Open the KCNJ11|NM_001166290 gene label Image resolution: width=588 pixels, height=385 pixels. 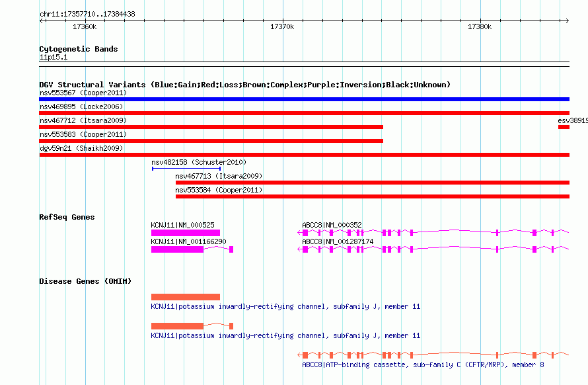[x=189, y=241]
